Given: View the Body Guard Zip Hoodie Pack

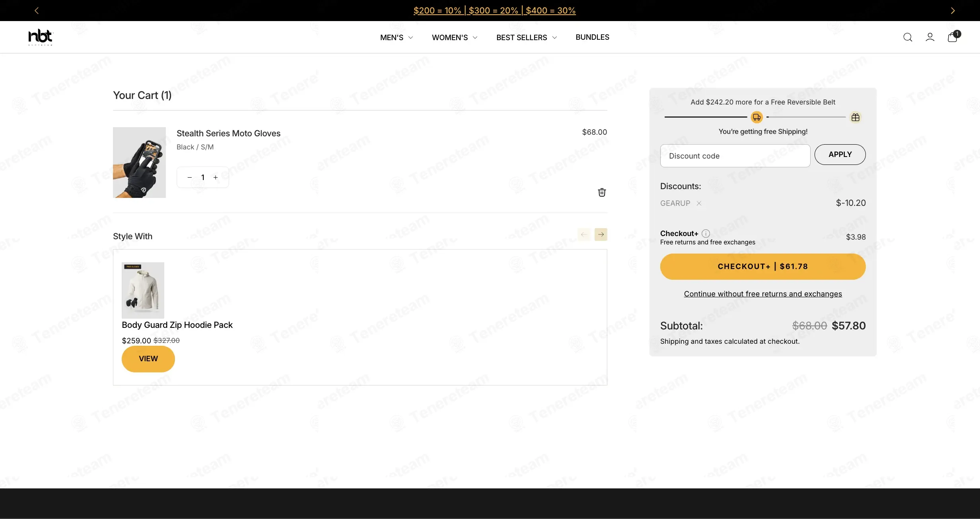Looking at the screenshot, I should coord(148,359).
